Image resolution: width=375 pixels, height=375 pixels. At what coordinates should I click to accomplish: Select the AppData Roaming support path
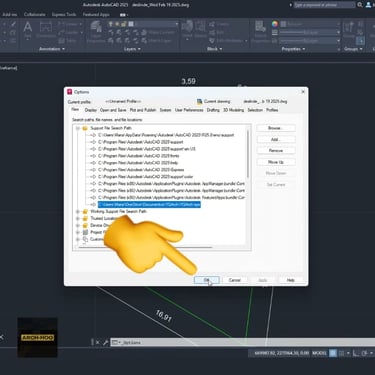(x=166, y=135)
